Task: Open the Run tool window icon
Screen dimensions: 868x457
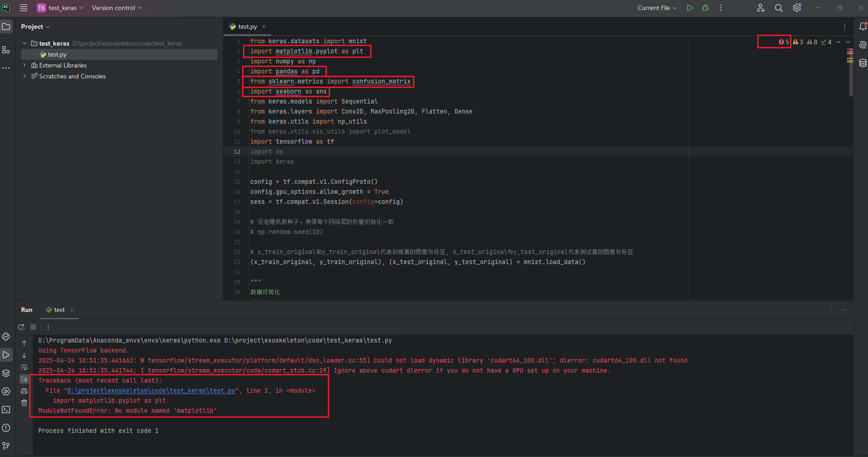Action: point(6,355)
